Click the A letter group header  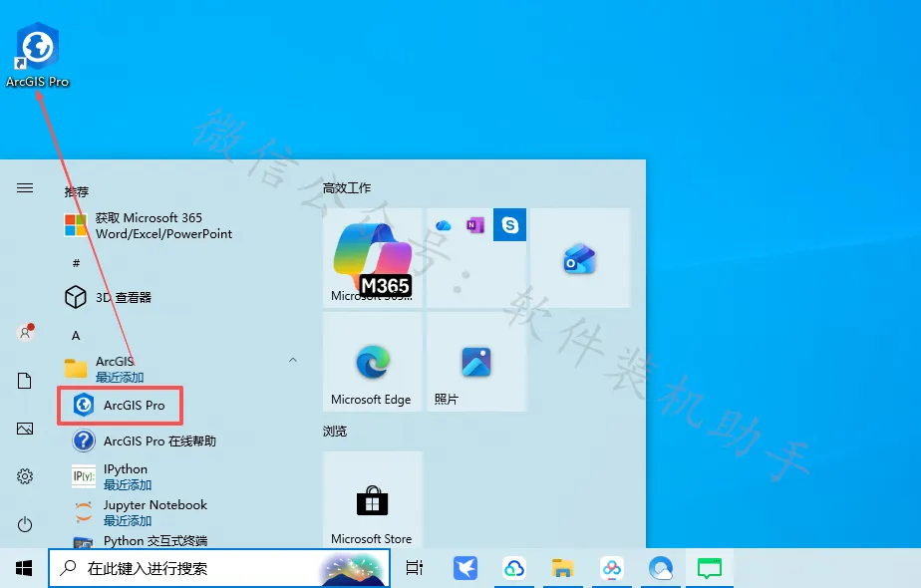[76, 336]
